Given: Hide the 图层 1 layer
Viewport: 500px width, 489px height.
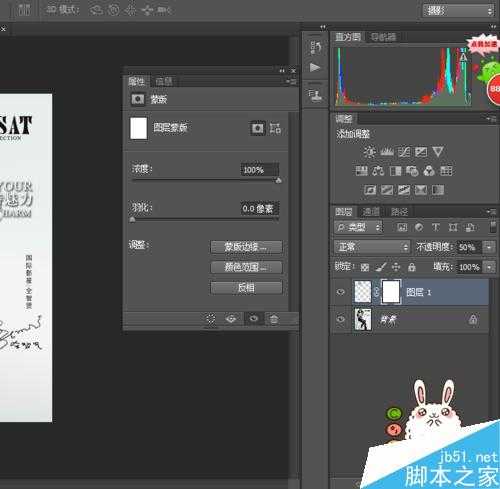Looking at the screenshot, I should 340,292.
